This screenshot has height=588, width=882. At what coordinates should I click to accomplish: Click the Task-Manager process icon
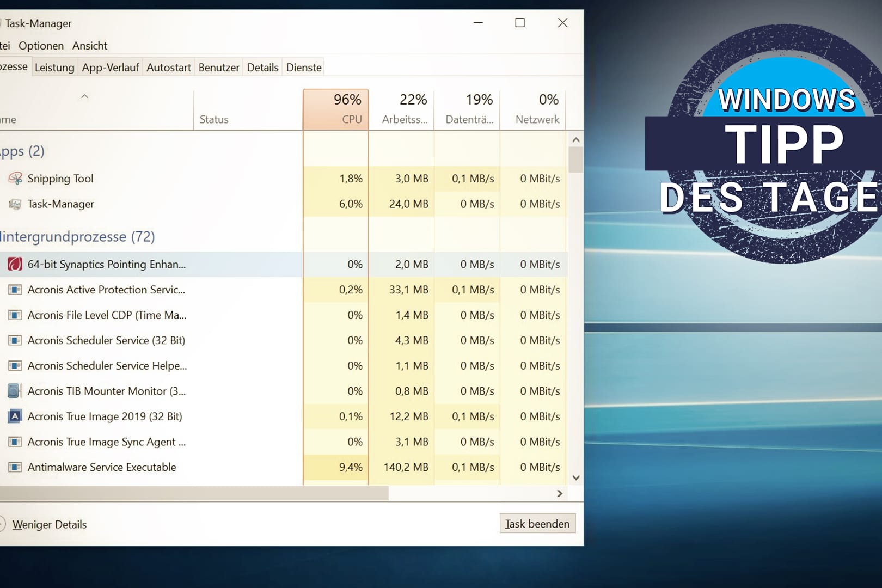click(15, 204)
